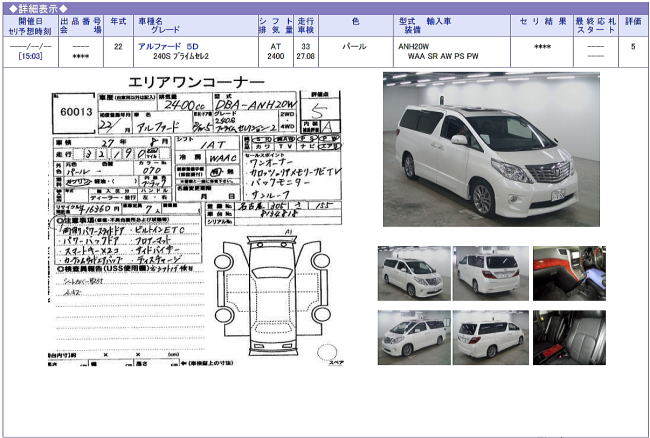Click the 色 column header
650x438 pixels.
tap(356, 26)
